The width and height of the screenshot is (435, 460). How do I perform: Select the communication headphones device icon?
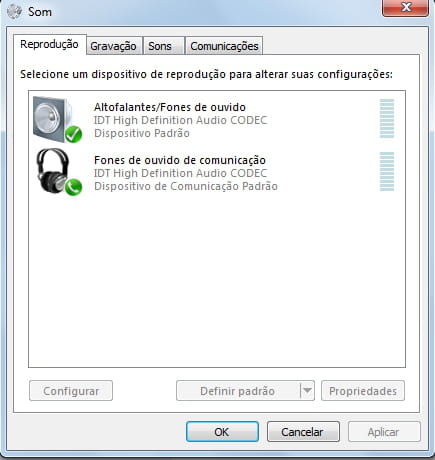point(57,171)
